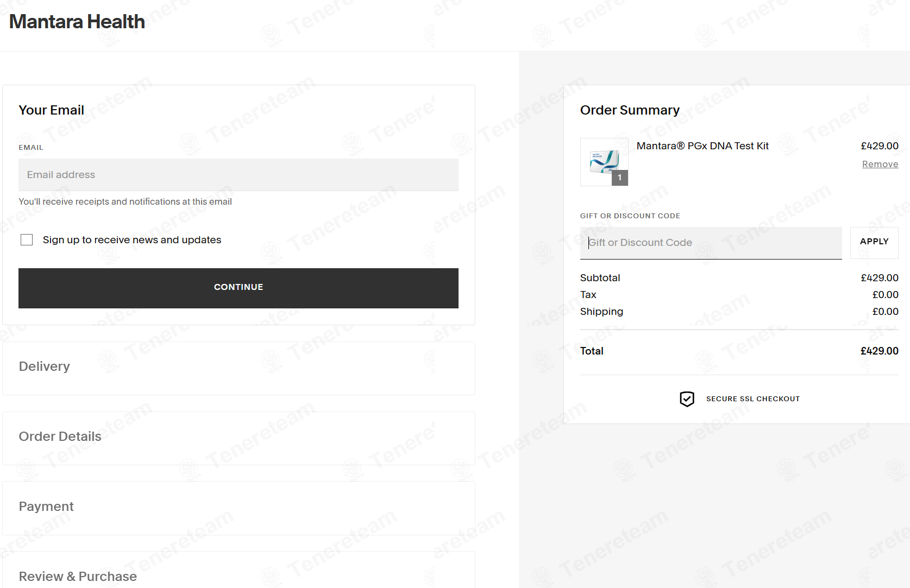Click the Secure SSL Checkout text
The image size is (910, 588).
coord(753,399)
